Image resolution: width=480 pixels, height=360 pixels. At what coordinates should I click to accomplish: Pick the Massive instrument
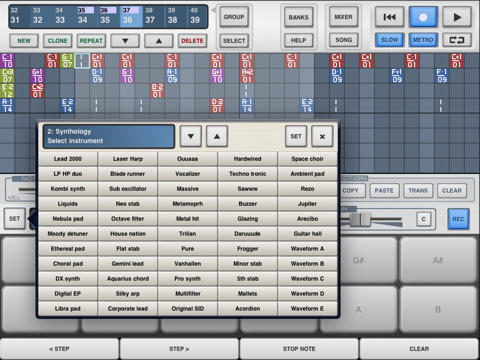(187, 189)
